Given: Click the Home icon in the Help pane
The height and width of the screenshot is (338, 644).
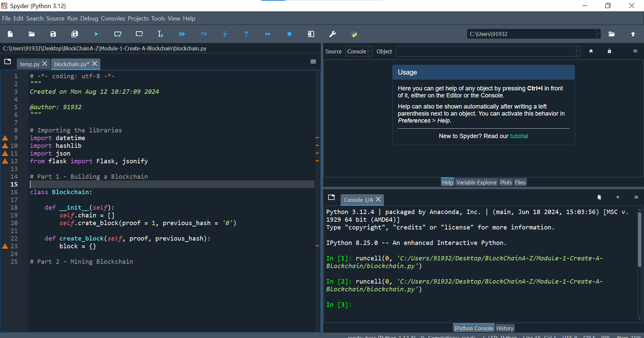Looking at the screenshot, I should 590,51.
